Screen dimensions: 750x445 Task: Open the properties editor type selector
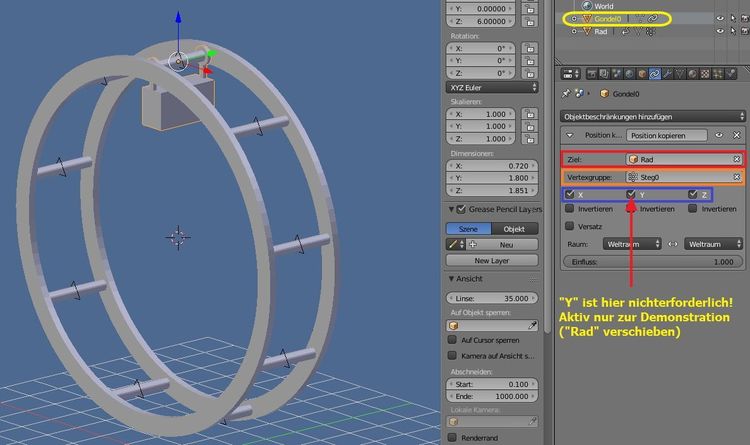pyautogui.click(x=570, y=74)
